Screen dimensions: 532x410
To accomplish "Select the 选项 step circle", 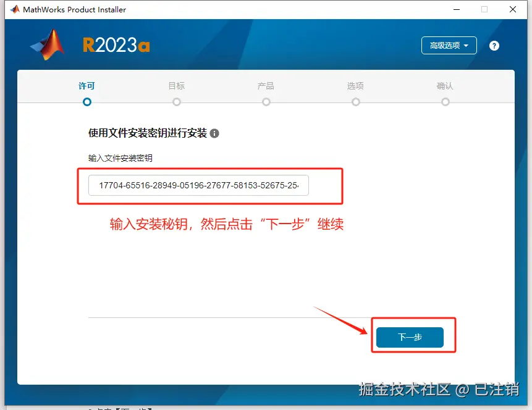I will coord(355,102).
